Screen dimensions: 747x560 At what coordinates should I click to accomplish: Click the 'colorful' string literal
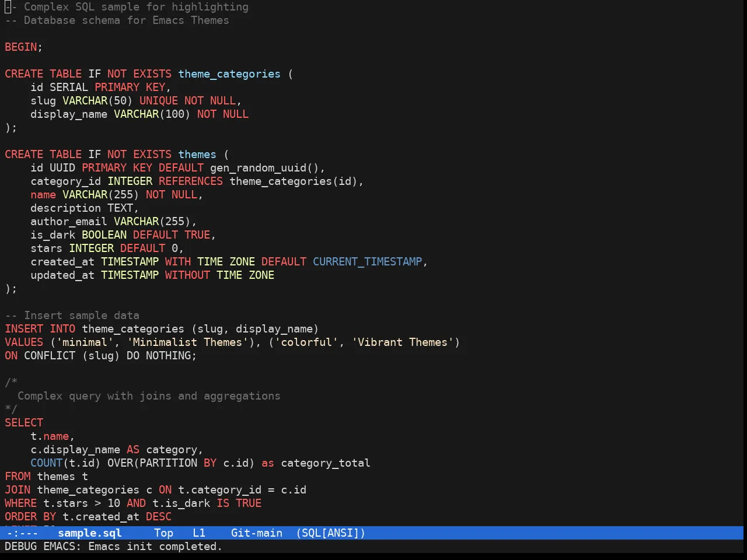[306, 342]
